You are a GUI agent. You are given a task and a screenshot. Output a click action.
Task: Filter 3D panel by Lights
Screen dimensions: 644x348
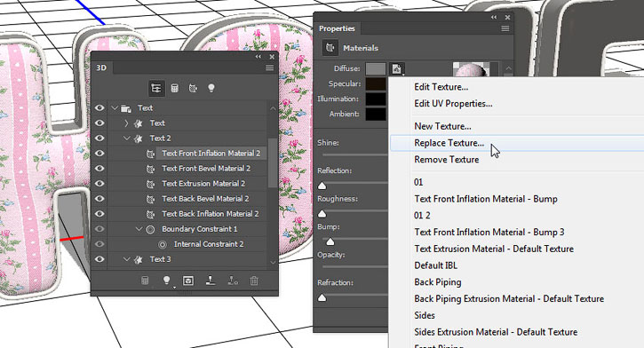click(211, 88)
